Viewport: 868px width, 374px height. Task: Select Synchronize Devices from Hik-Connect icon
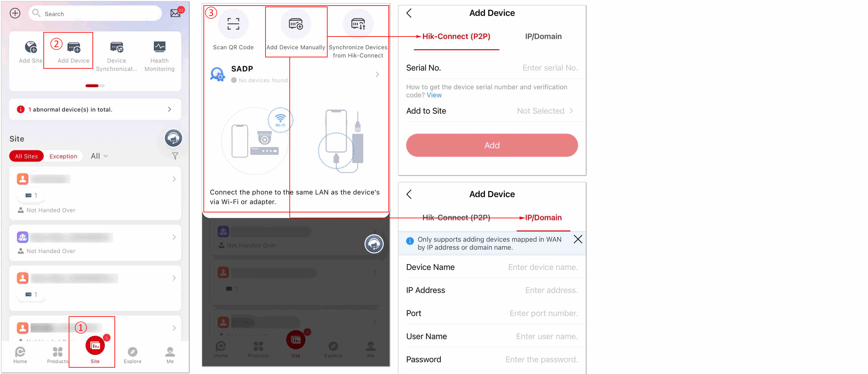358,24
